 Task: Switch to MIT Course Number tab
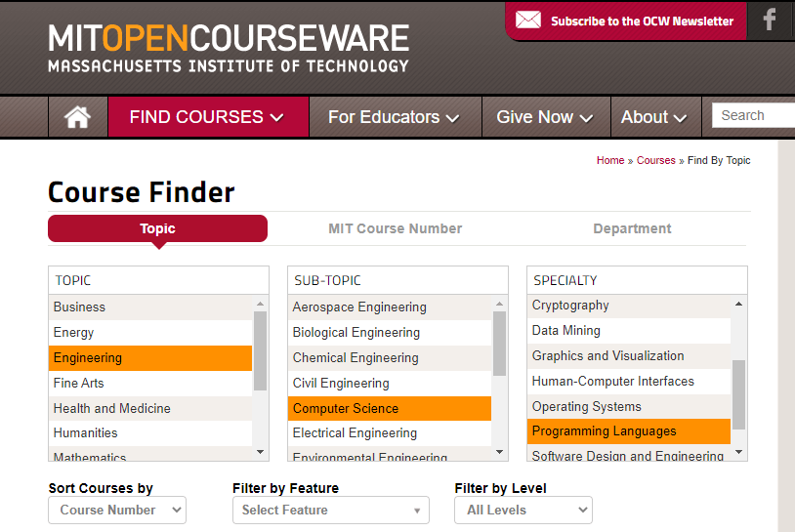pyautogui.click(x=395, y=228)
